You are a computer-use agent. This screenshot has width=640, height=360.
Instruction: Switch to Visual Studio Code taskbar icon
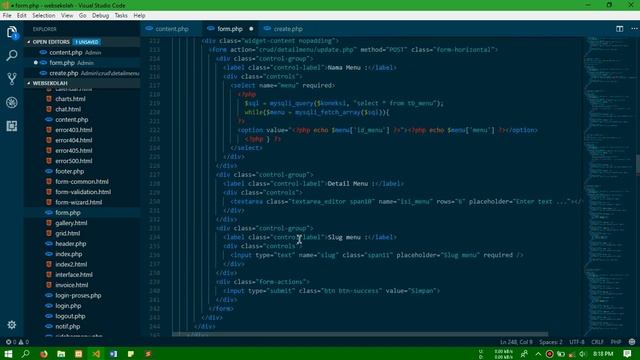coord(96,353)
